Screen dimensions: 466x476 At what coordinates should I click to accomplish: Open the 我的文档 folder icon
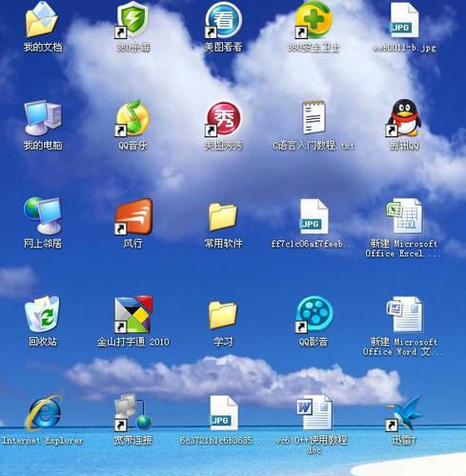tap(42, 20)
